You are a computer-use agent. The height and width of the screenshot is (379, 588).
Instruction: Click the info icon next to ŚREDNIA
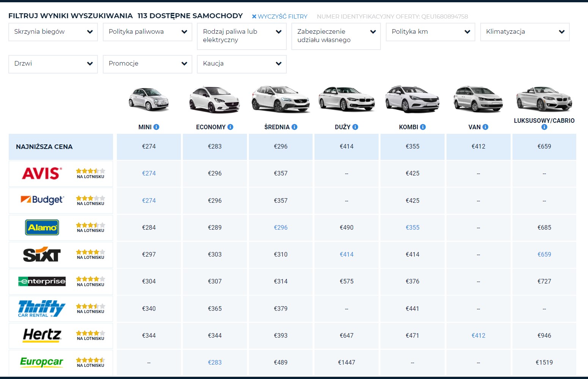click(x=294, y=127)
